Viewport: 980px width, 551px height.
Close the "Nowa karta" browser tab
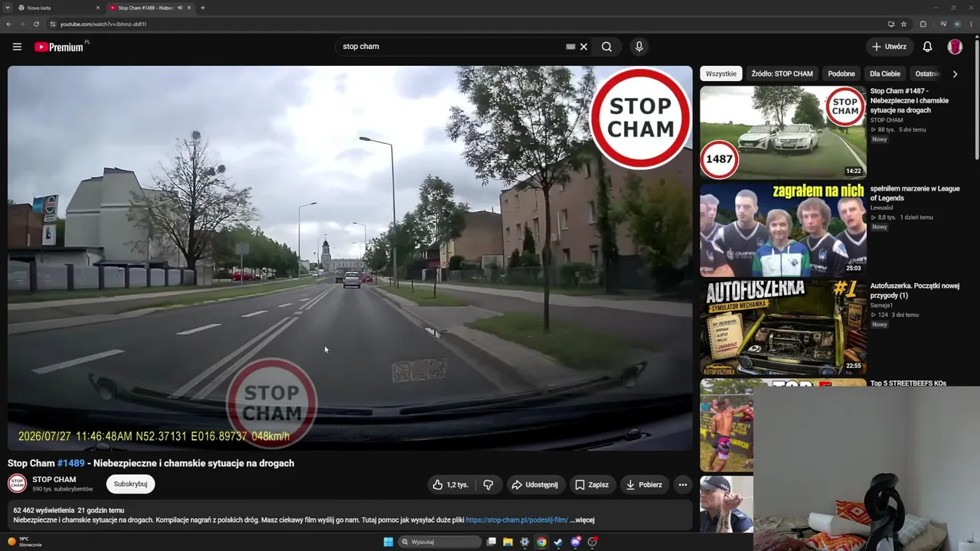[x=98, y=8]
